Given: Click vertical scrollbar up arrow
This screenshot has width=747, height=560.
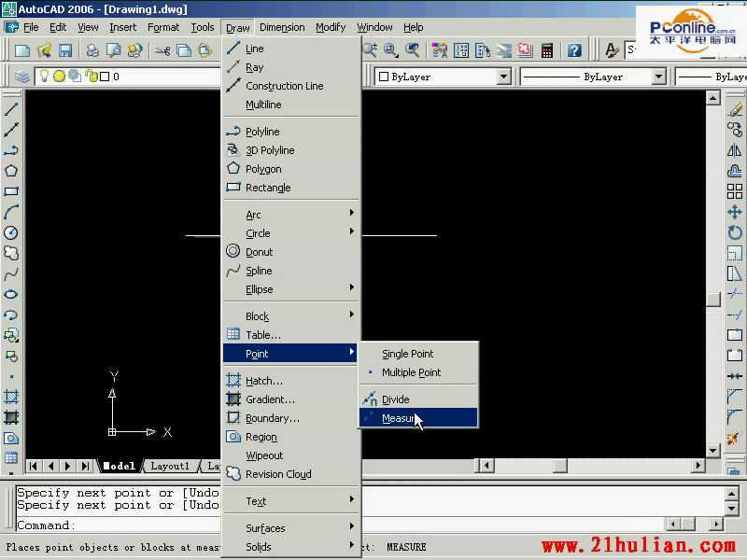Looking at the screenshot, I should 712,99.
